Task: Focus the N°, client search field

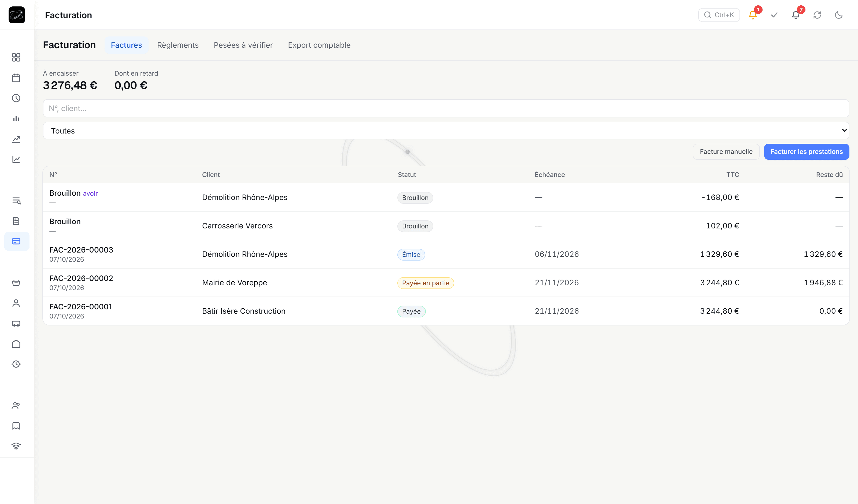Action: [446, 108]
